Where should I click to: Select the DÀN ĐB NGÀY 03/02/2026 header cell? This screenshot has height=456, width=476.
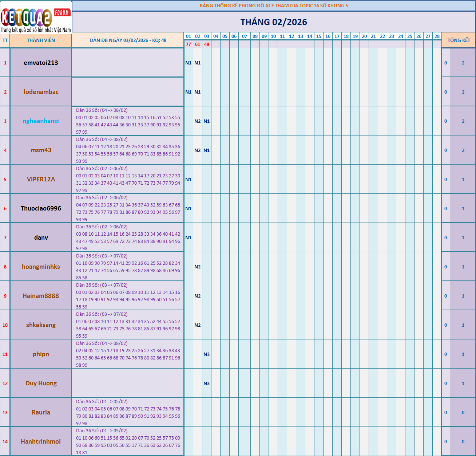point(128,40)
